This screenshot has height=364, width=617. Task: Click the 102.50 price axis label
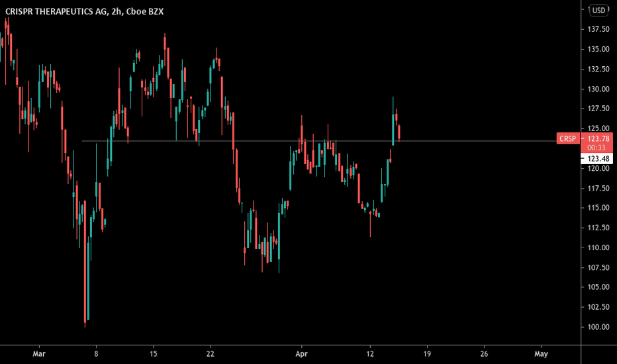coord(598,307)
